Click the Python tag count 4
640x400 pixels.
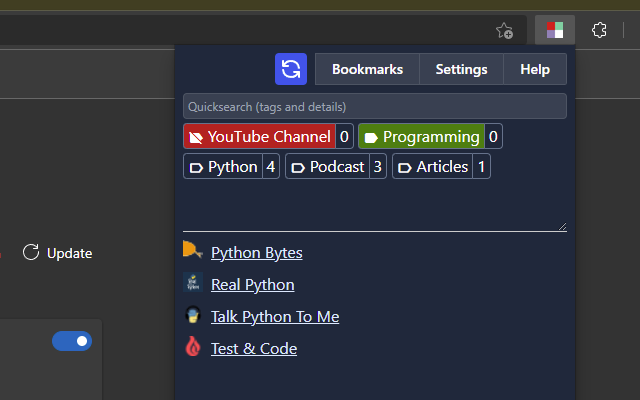point(271,167)
